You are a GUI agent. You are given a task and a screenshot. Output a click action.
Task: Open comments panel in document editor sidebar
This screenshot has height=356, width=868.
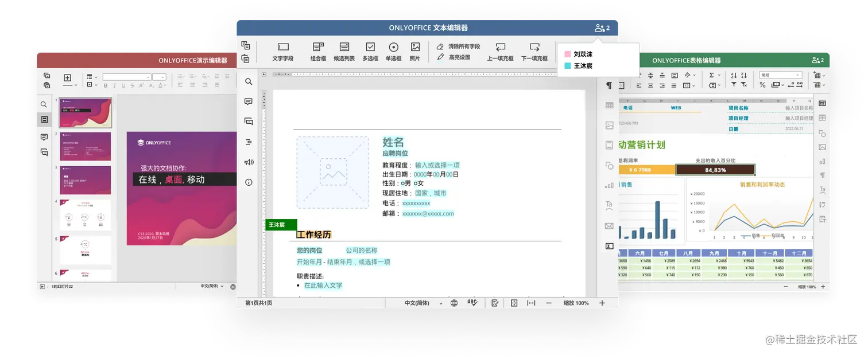pyautogui.click(x=249, y=101)
